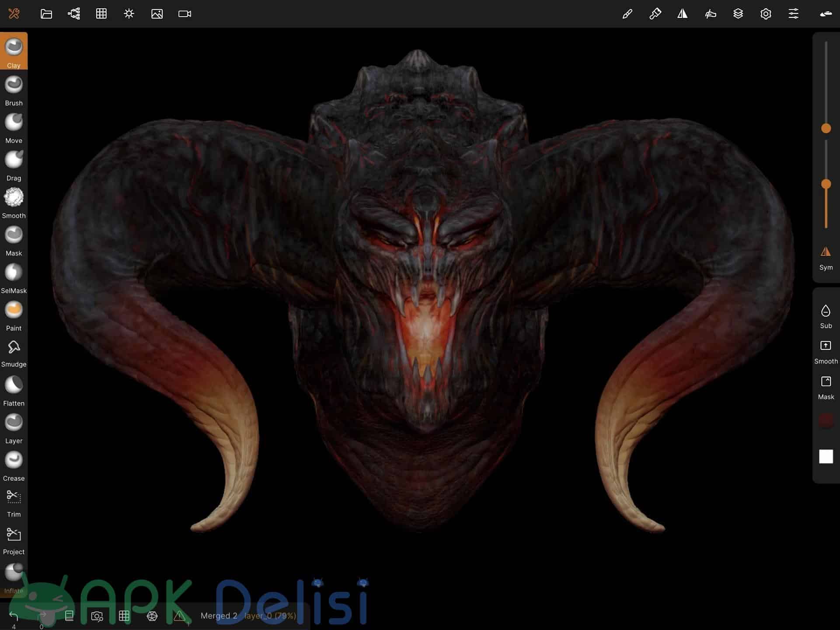Open the Painting brush material menu
The image size is (840, 630).
(655, 14)
